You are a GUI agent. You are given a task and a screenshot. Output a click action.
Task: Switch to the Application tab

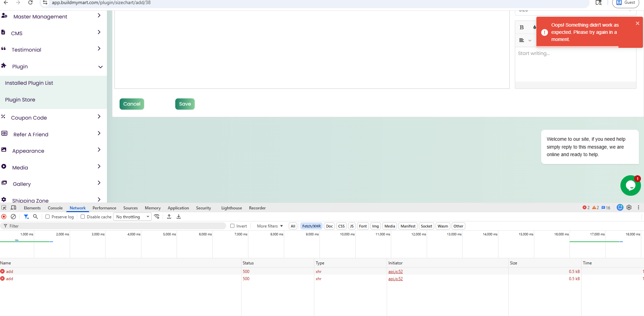click(178, 208)
